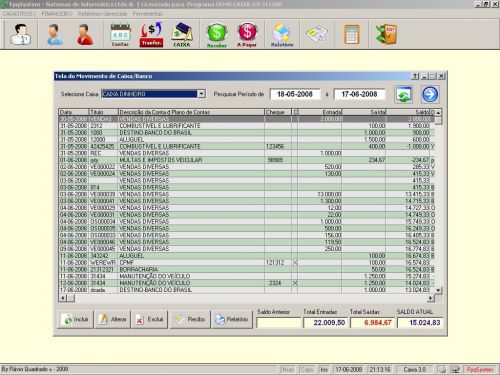Select row 2312 COMBUSTIVEL E LUBRIFICANTE

tap(247, 126)
